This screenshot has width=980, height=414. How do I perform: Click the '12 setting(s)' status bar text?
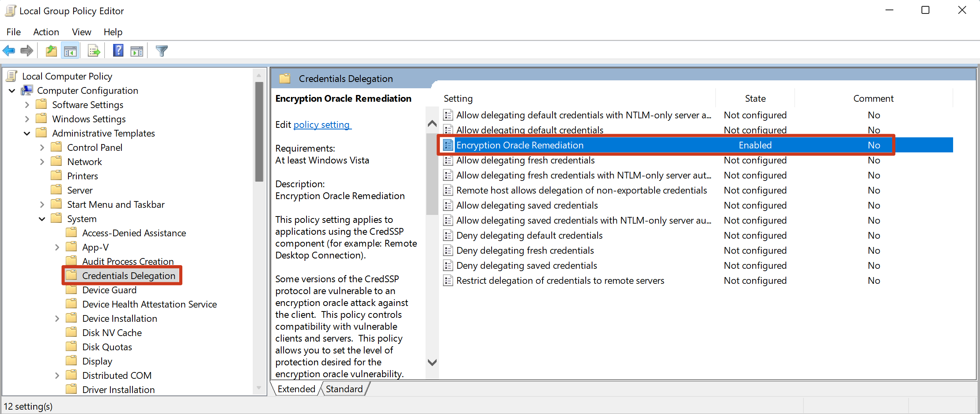click(x=28, y=406)
